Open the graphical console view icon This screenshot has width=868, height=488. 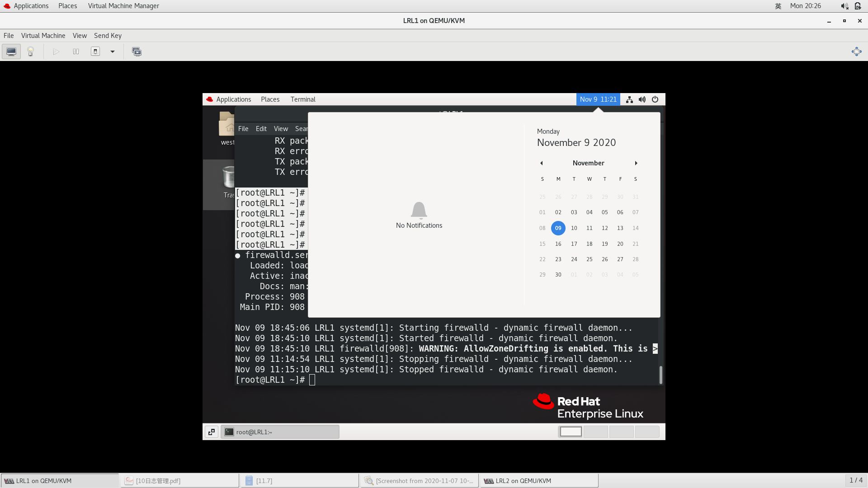coord(11,52)
